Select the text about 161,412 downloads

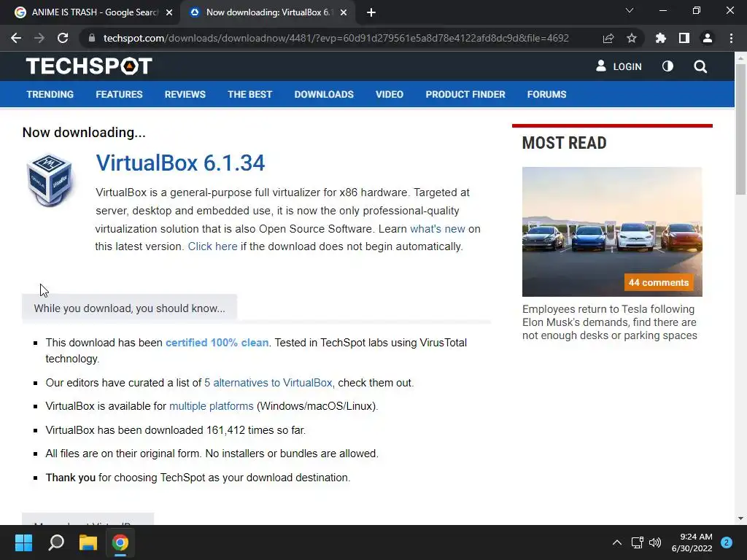[x=175, y=430]
